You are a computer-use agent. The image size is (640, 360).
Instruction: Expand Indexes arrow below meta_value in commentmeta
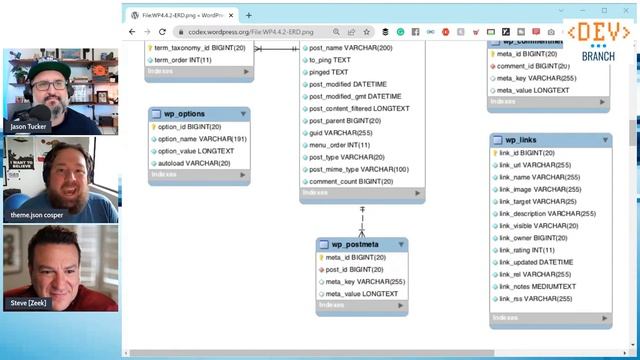pos(602,102)
